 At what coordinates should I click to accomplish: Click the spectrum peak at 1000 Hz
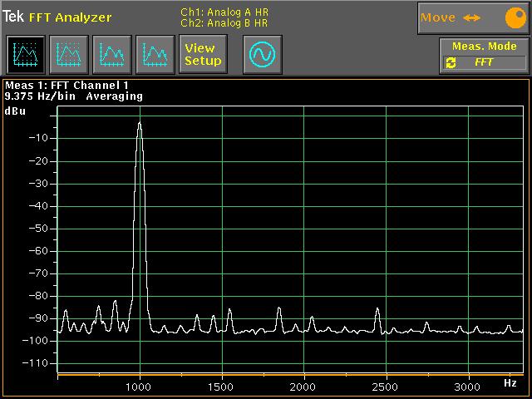tap(140, 125)
